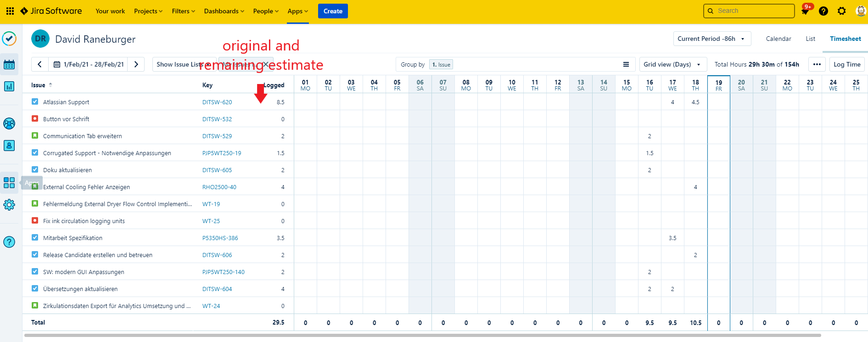Click the Log Time button
This screenshot has height=342, width=868.
pos(847,64)
